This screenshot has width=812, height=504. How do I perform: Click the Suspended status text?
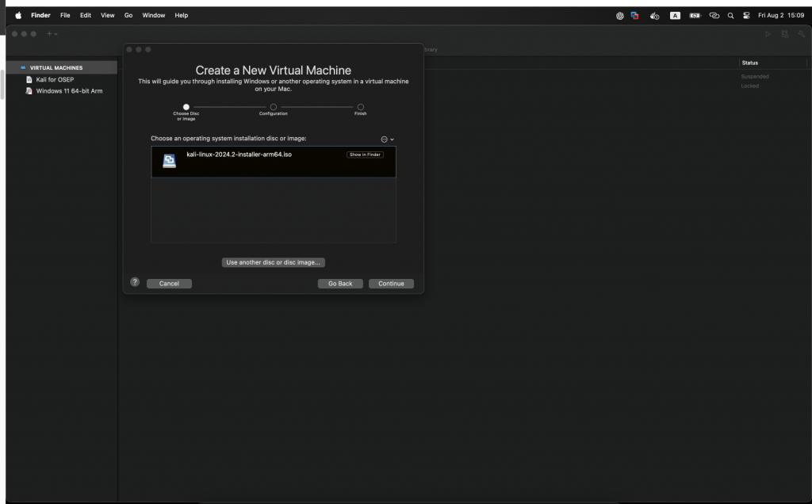pos(755,77)
